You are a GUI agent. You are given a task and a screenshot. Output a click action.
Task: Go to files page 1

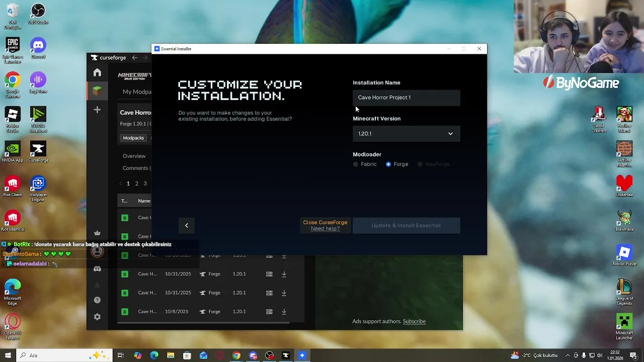[128, 184]
